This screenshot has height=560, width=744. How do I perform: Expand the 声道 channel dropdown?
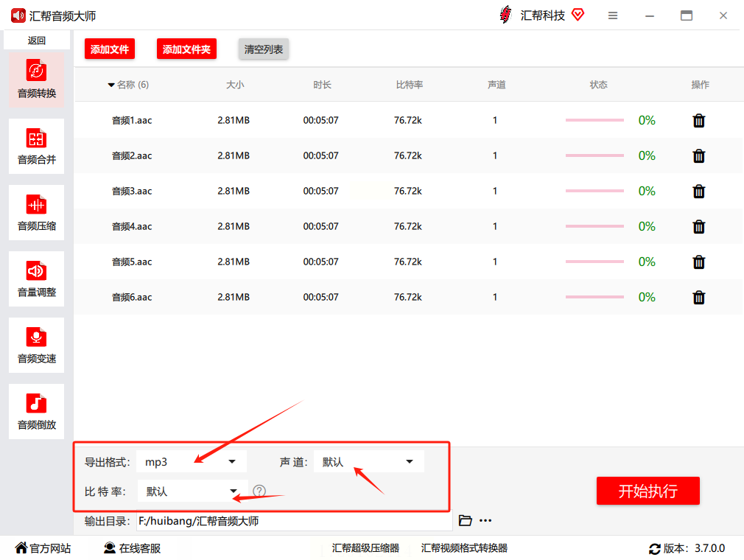[x=368, y=462]
